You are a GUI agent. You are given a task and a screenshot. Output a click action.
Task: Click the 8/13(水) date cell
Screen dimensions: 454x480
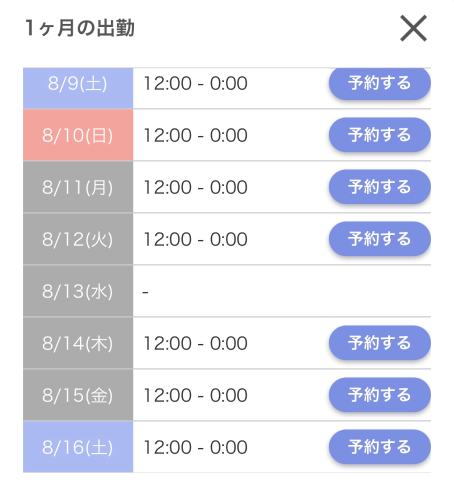(x=78, y=291)
